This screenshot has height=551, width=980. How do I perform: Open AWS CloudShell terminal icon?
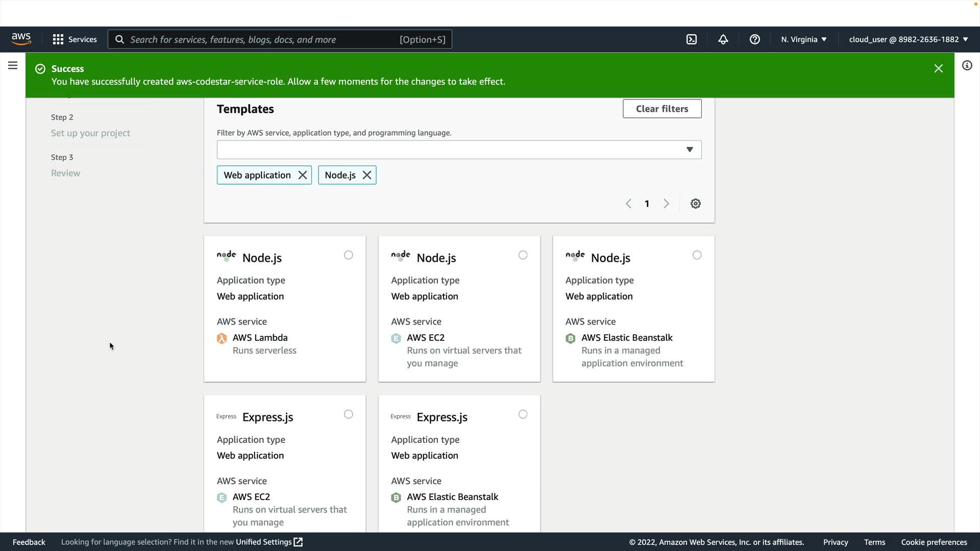[x=691, y=39]
